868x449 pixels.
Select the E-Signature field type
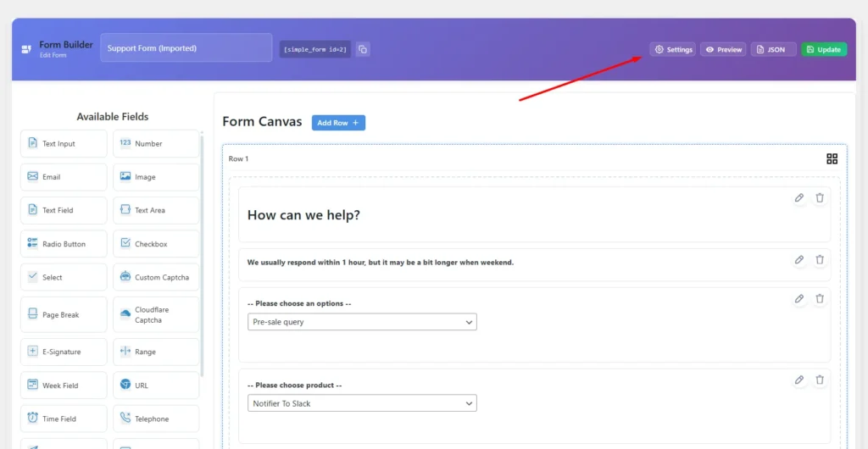click(x=64, y=352)
